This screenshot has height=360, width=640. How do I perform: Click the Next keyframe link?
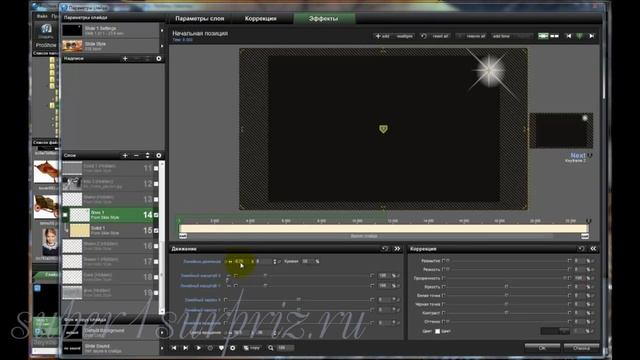[578, 156]
